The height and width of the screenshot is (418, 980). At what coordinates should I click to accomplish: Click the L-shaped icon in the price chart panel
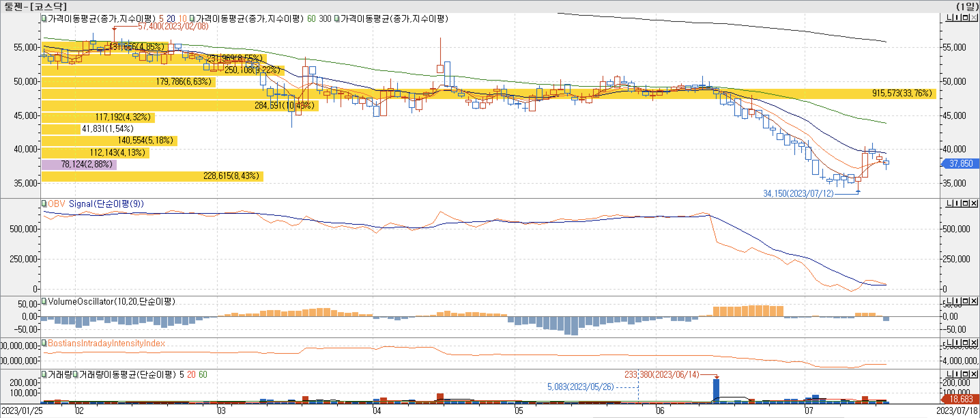949,17
